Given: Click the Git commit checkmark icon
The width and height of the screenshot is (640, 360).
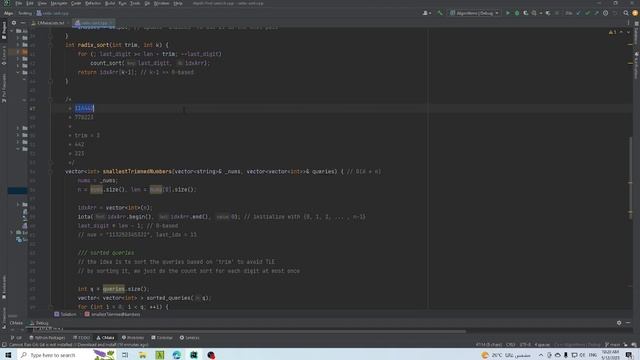Looking at the screenshot, I should (587, 13).
